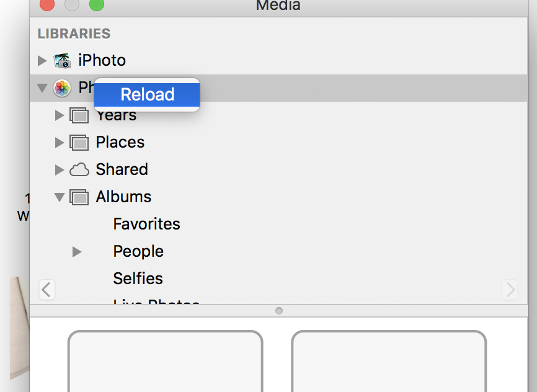Collapse the Photos library
The image size is (537, 392).
click(x=42, y=88)
